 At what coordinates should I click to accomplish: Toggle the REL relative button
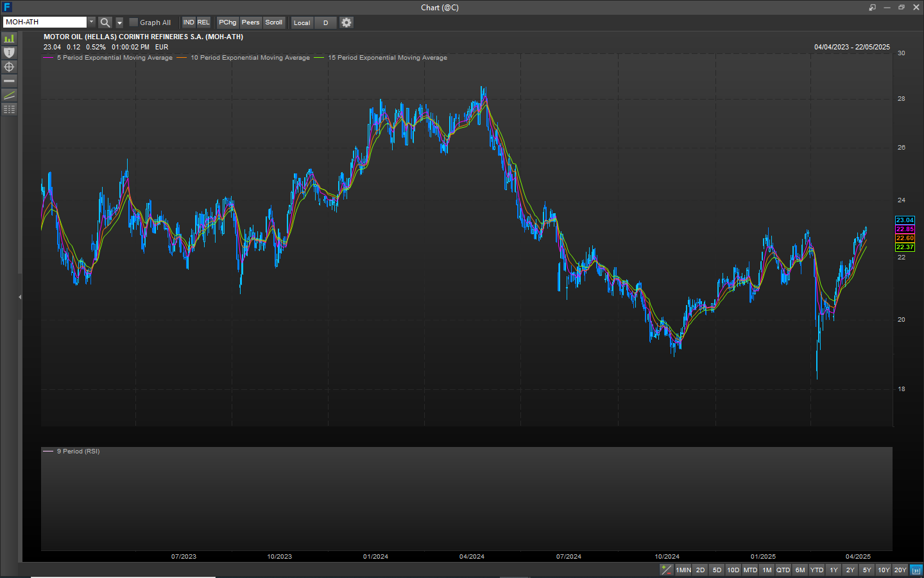(x=203, y=22)
